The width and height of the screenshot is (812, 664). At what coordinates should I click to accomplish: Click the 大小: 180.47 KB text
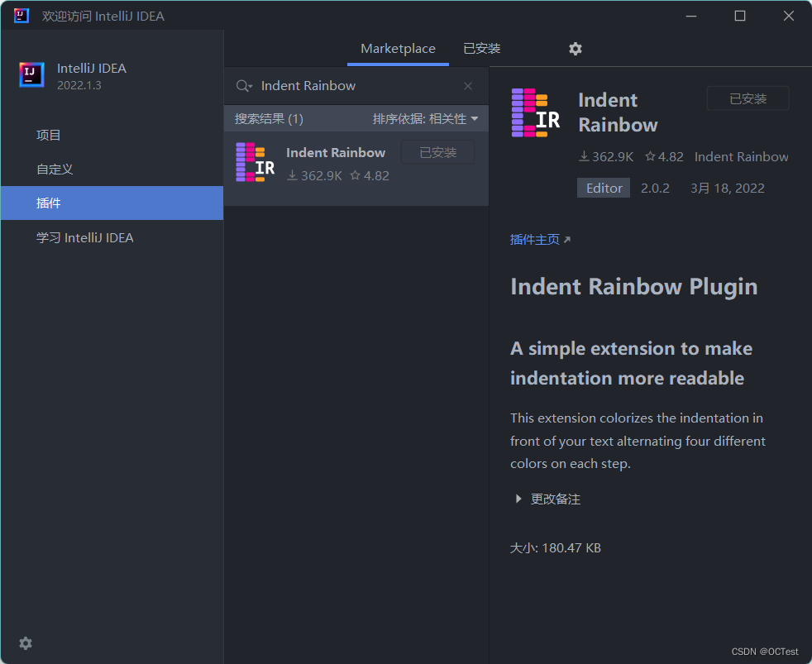[x=555, y=548]
